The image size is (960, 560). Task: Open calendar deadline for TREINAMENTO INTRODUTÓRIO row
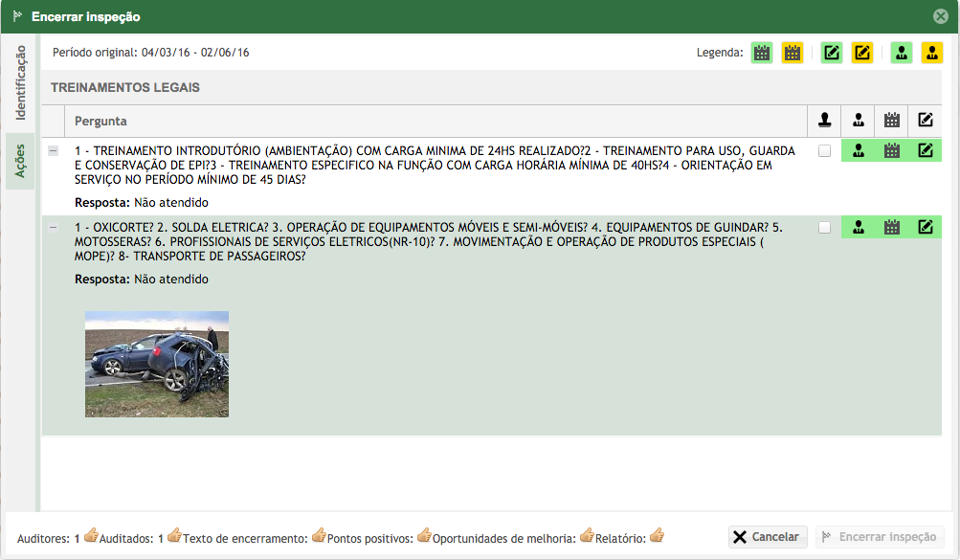click(892, 150)
